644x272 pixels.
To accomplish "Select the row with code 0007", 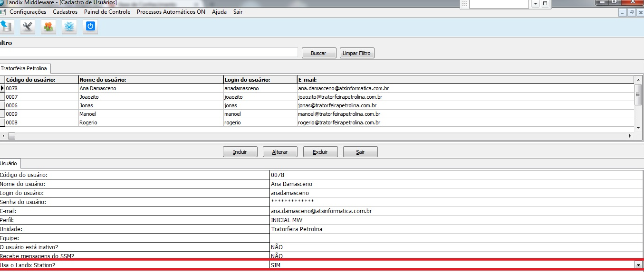I will tap(317, 97).
